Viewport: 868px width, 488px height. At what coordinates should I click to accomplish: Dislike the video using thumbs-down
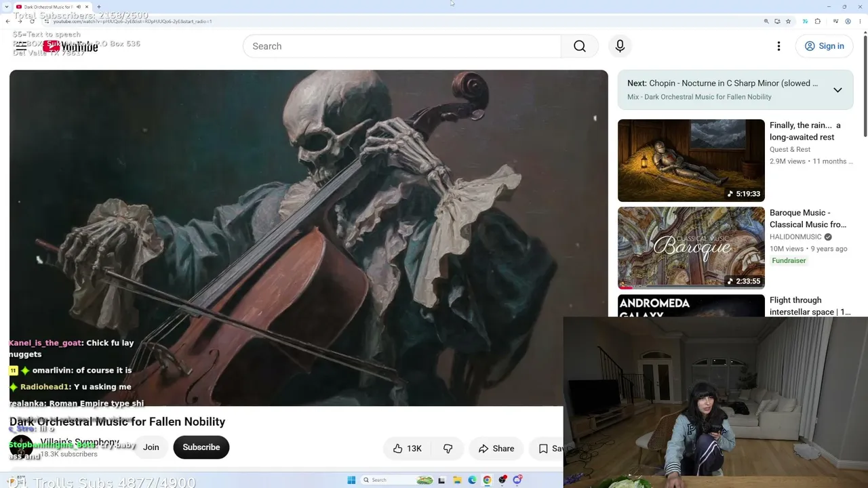(448, 448)
